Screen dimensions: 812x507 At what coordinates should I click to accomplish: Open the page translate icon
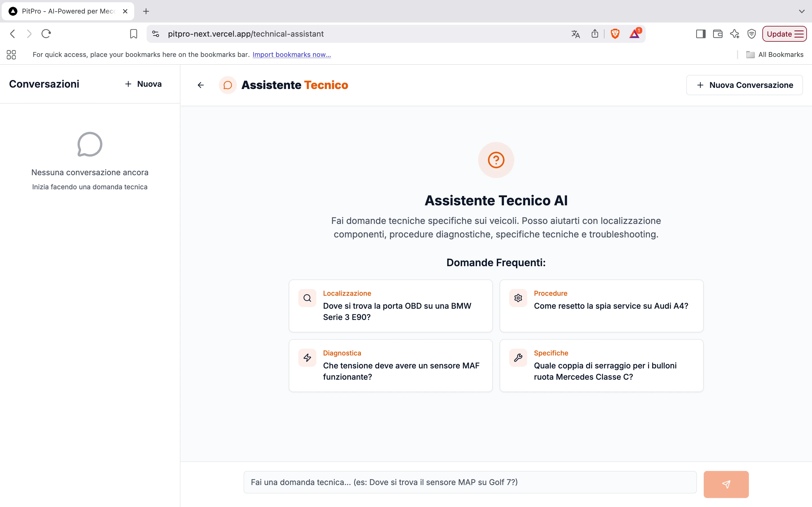tap(575, 34)
